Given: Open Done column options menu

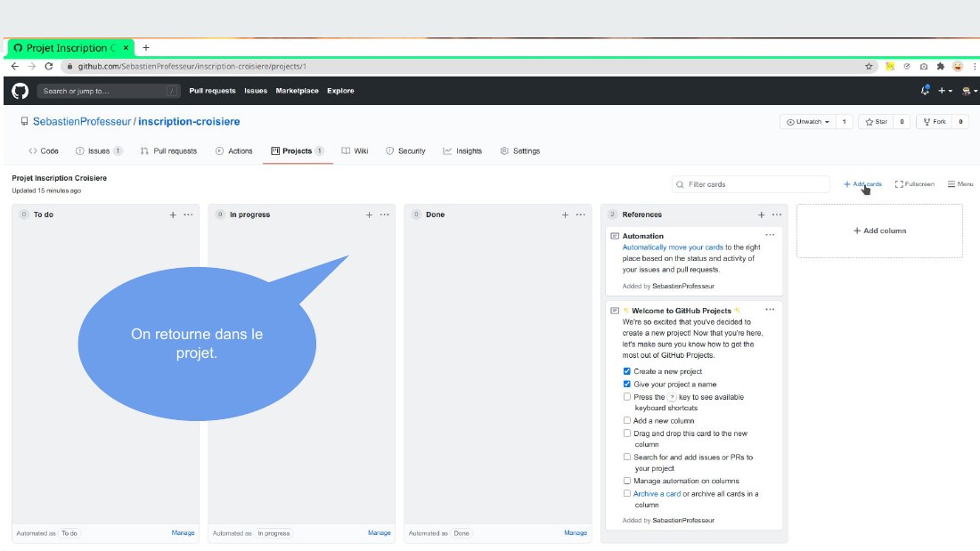Looking at the screenshot, I should (581, 215).
